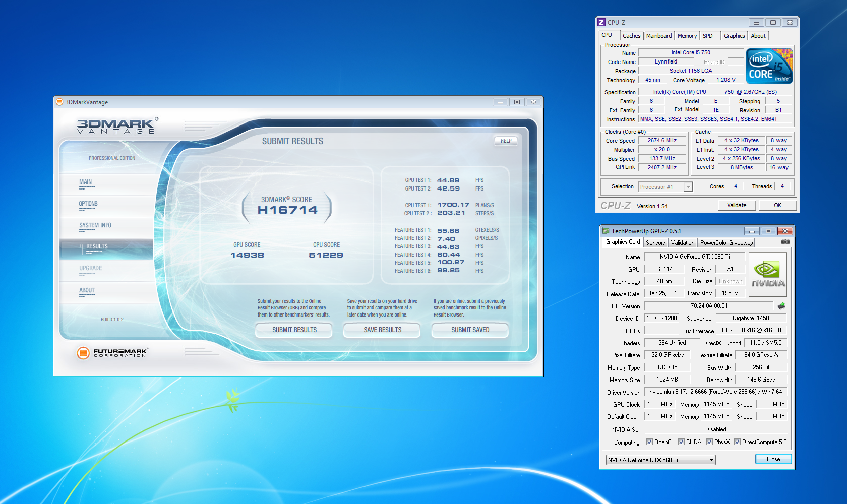
Task: Close the GPU-Z window with red X
Action: click(x=785, y=231)
